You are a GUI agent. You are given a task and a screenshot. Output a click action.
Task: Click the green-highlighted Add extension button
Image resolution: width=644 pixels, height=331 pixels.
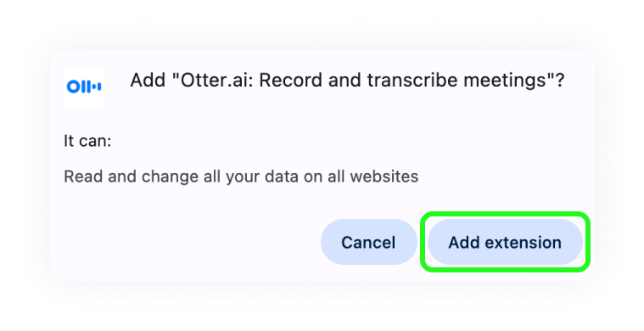pyautogui.click(x=505, y=242)
